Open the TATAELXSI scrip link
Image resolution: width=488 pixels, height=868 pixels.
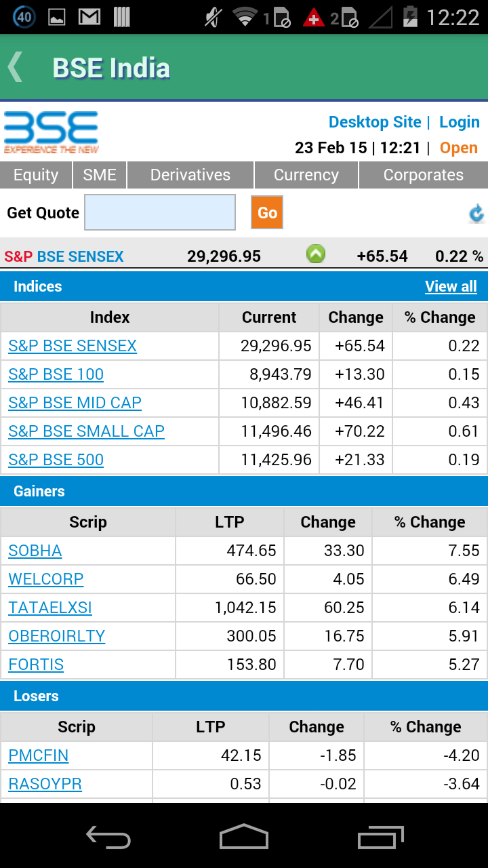(x=50, y=608)
